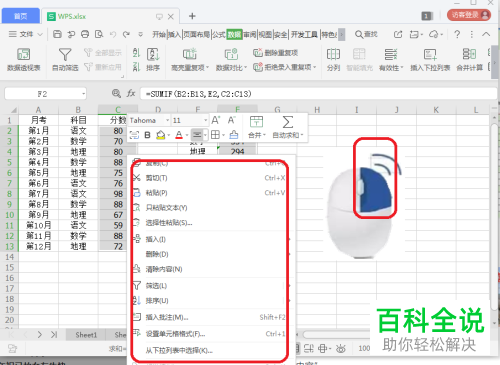Enable 自动筛选 auto filter

tap(65, 59)
